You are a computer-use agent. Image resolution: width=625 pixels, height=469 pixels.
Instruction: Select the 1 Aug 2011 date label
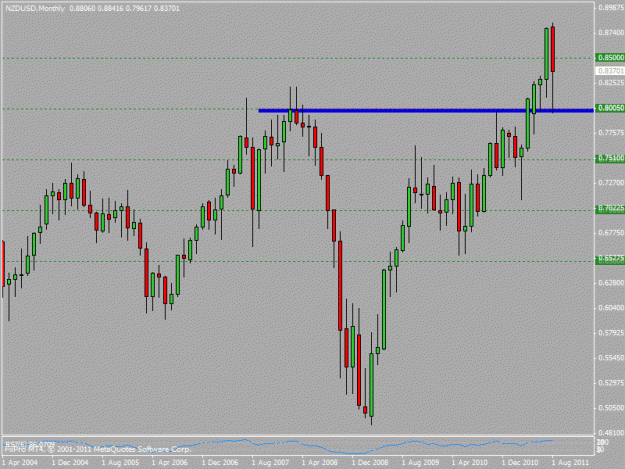[570, 463]
